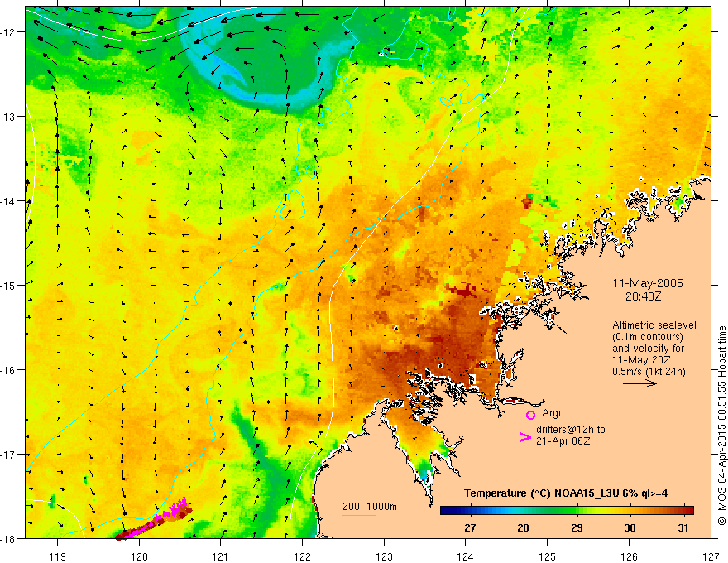The image size is (728, 563).
Task: Click the 'Argo' legend label
Action: (553, 413)
